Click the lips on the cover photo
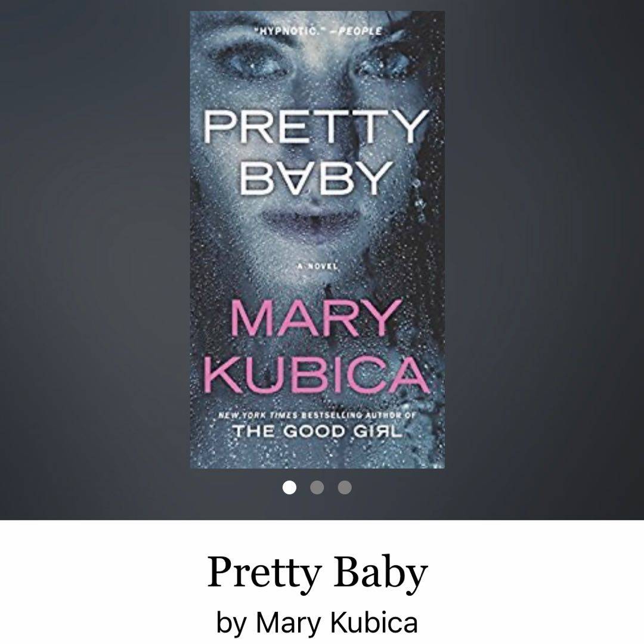Screen dimensions: 644x644 (x=312, y=222)
